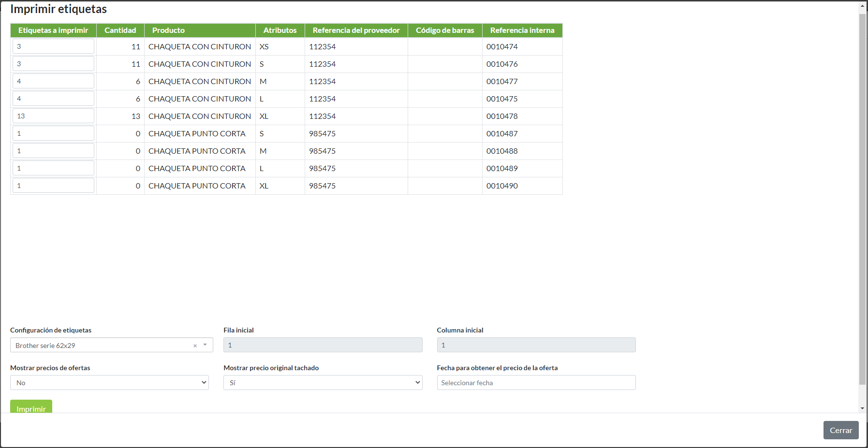The height and width of the screenshot is (448, 868).
Task: Clear the Brother serie 62x29 selection
Action: coord(195,346)
